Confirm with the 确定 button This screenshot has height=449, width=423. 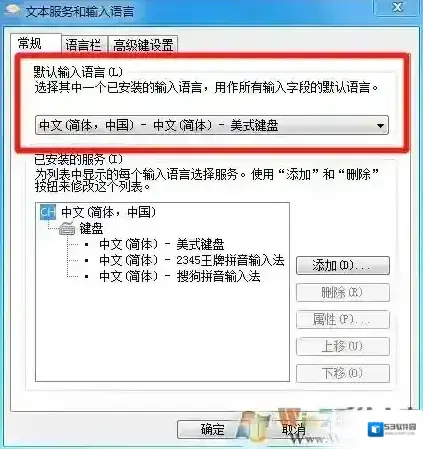click(x=212, y=429)
